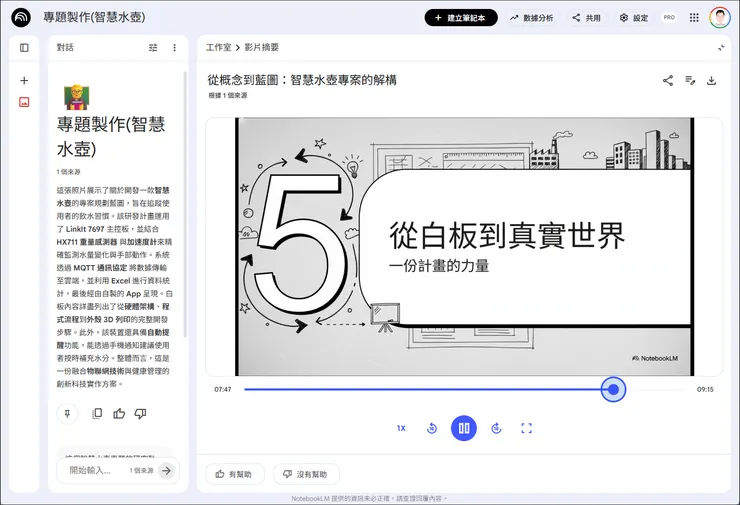Screen dimensions: 740x505
Task: Toggle the sources sidebar panel icon
Action: [24, 48]
